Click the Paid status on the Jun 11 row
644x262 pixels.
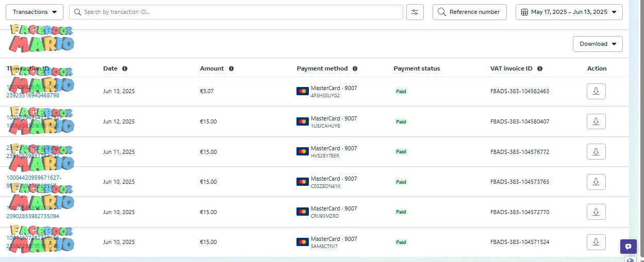pos(401,152)
